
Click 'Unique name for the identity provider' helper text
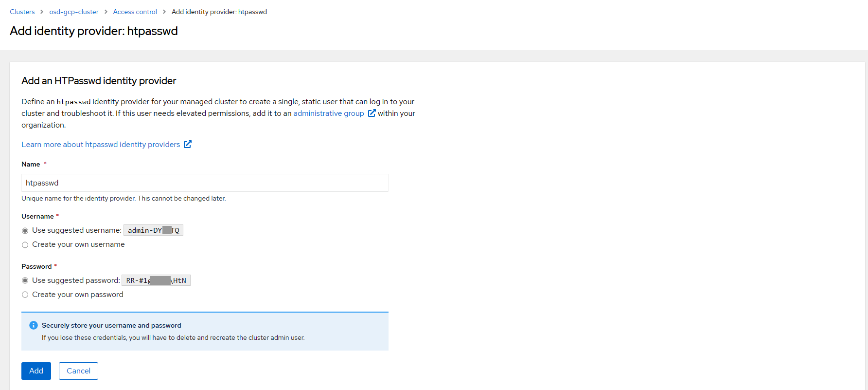pyautogui.click(x=124, y=199)
